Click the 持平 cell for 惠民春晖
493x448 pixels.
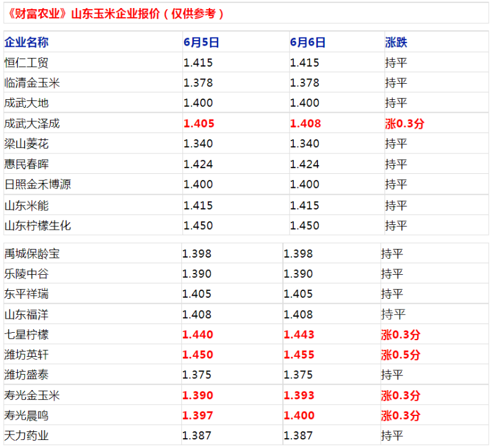tap(396, 164)
